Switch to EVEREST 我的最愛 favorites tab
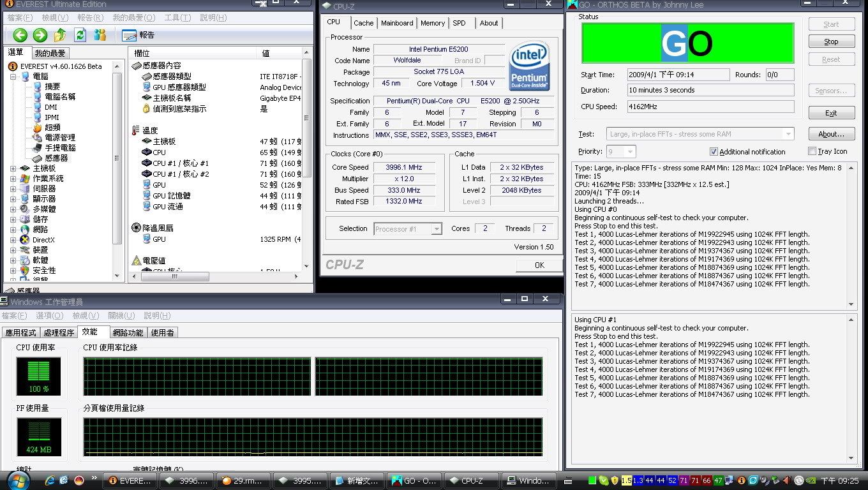This screenshot has width=868, height=490. 50,53
